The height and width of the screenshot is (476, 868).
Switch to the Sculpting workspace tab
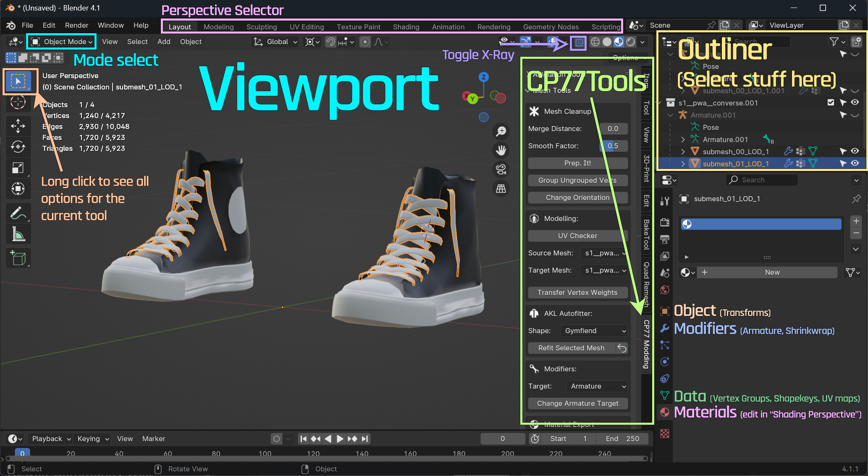[x=261, y=27]
